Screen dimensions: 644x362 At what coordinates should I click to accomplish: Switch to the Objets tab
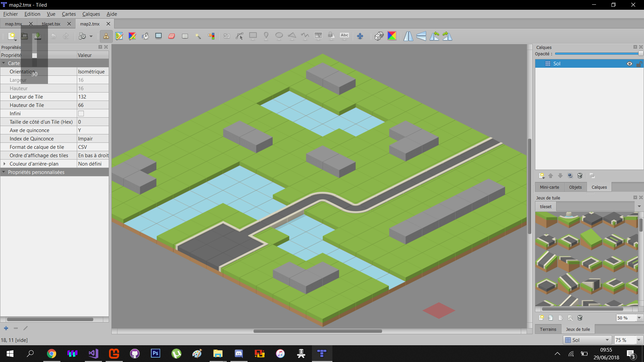coord(575,187)
